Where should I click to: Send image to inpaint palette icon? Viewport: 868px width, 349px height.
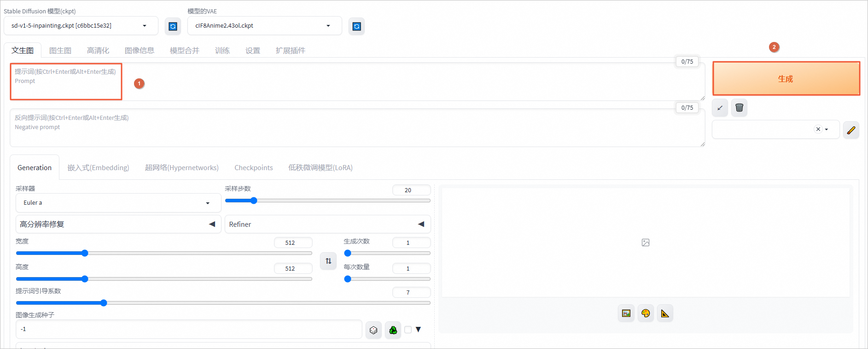tap(646, 314)
